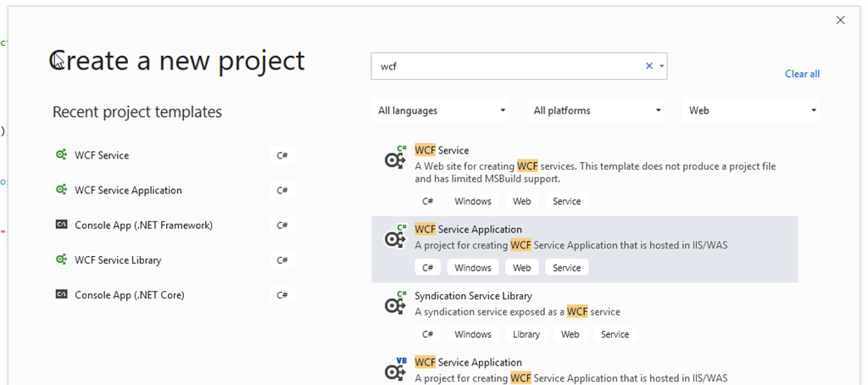Click the Clear all link
This screenshot has width=868, height=385.
[x=802, y=74]
